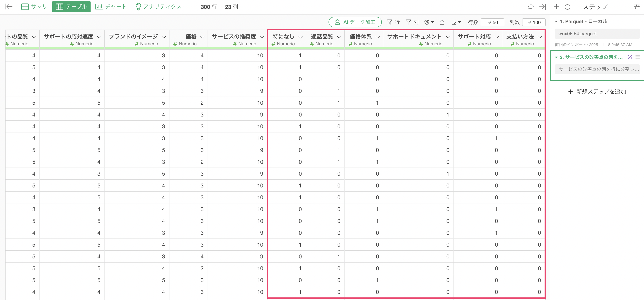This screenshot has width=644, height=300.
Task: Open the step 2 hamburger menu
Action: pyautogui.click(x=637, y=57)
